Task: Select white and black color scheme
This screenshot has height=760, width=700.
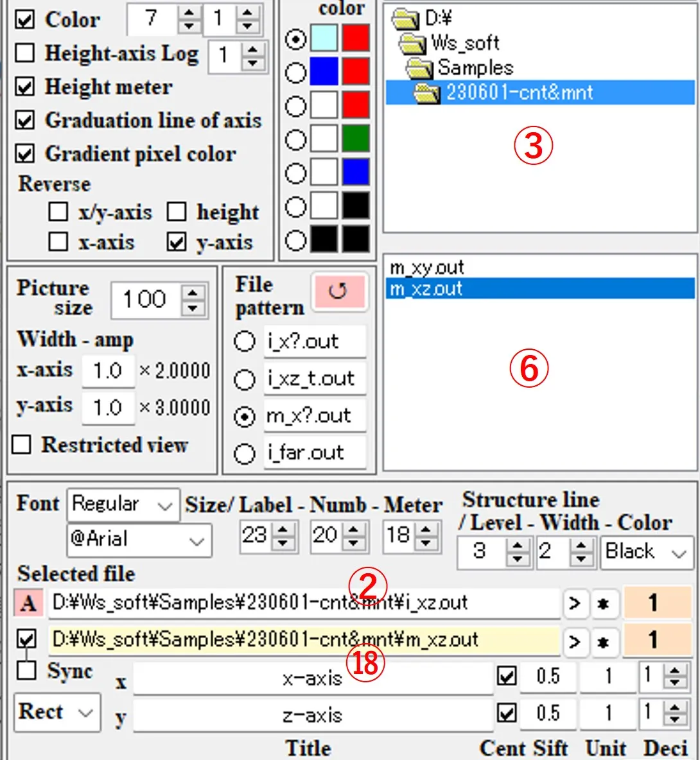Action: tap(295, 207)
